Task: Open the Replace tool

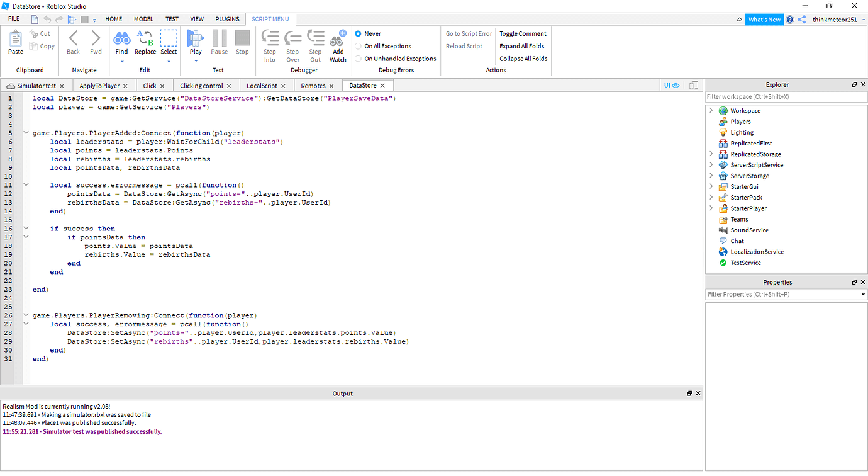Action: (x=145, y=38)
